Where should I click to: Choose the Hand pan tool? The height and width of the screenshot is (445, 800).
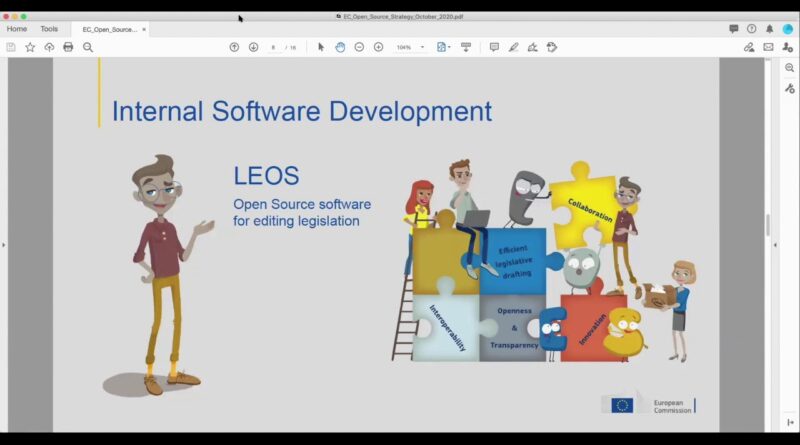click(340, 47)
